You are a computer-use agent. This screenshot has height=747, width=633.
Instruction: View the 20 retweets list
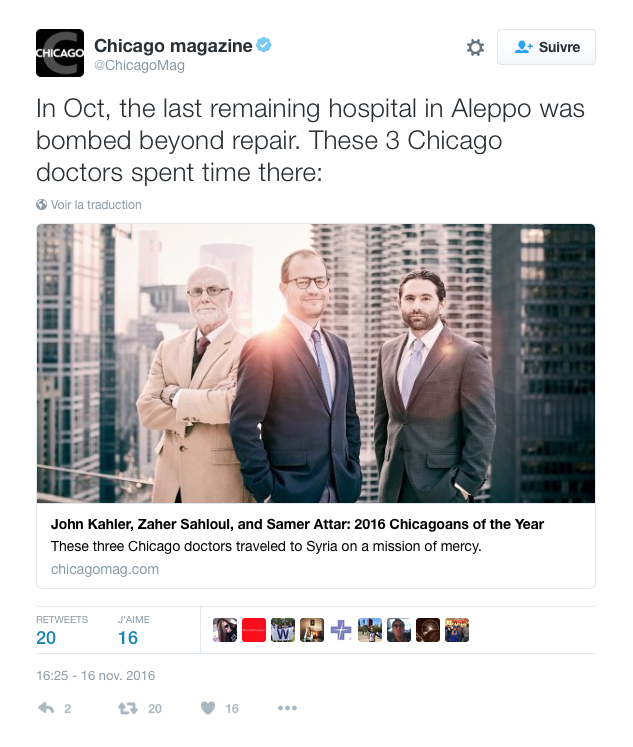click(62, 630)
